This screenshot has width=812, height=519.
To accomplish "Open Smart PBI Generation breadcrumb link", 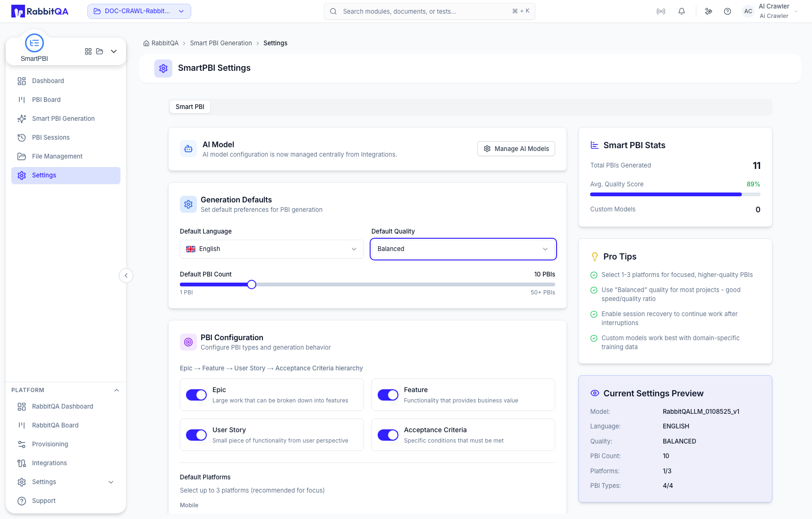I will point(221,43).
